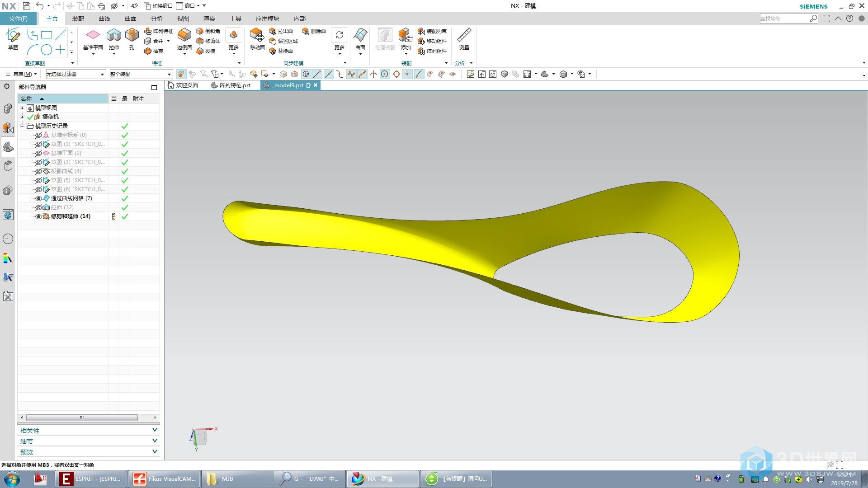The image size is (868, 488).
Task: Switch to the 阵列特征.prt document tab
Action: tap(231, 85)
